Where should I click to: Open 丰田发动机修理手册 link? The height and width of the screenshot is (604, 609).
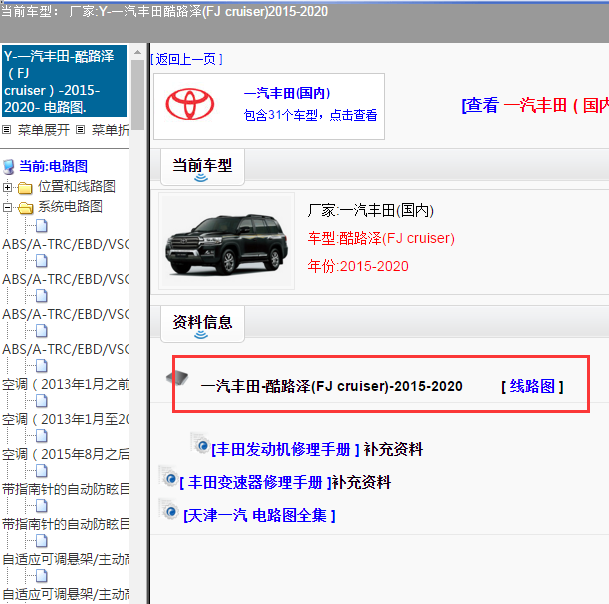coord(285,449)
